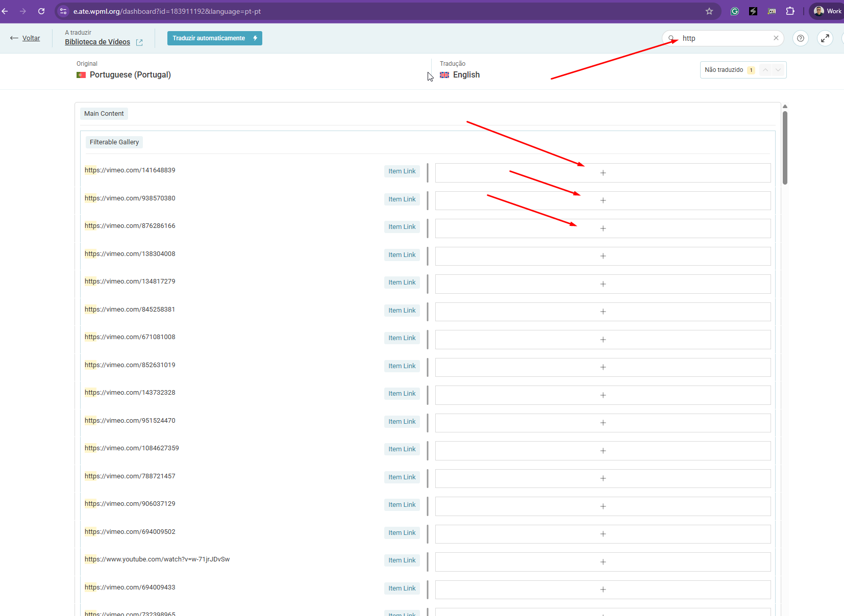The image size is (844, 616).
Task: Open Biblioteca de Vídeos page link
Action: pyautogui.click(x=97, y=42)
